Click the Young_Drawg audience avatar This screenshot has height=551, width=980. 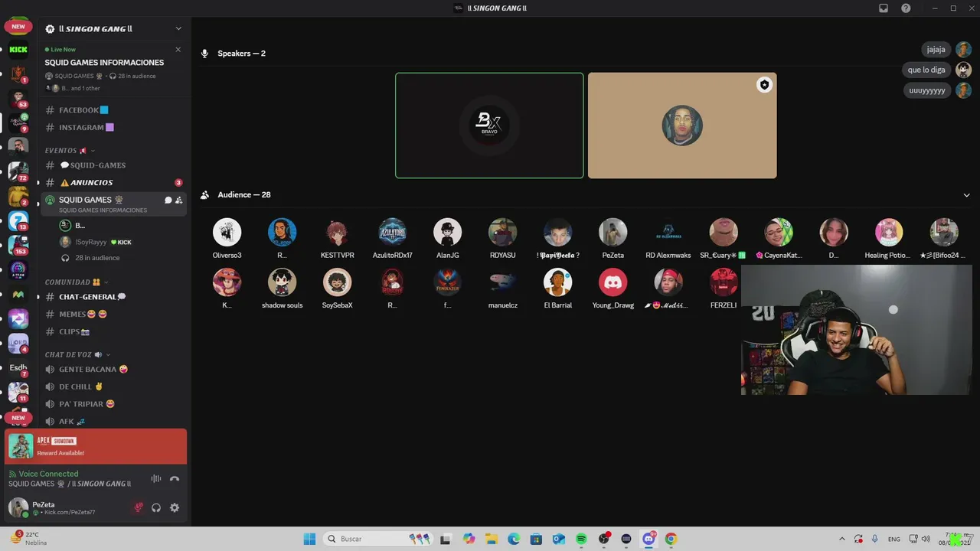pyautogui.click(x=612, y=282)
